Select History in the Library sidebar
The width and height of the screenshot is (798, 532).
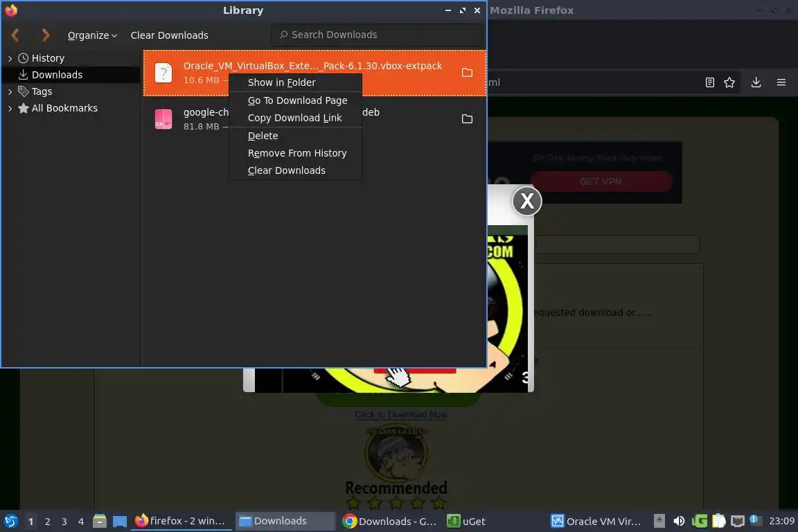(x=48, y=58)
